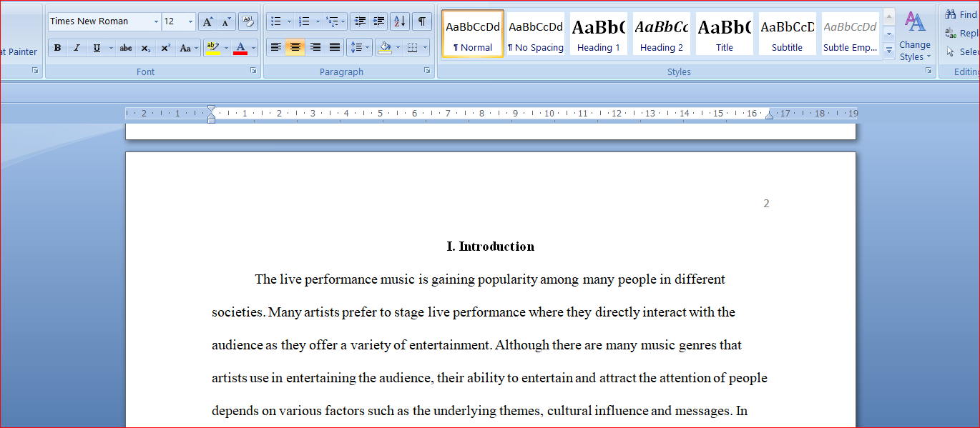Apply the yellow text highlight color
980x428 pixels.
pos(212,48)
